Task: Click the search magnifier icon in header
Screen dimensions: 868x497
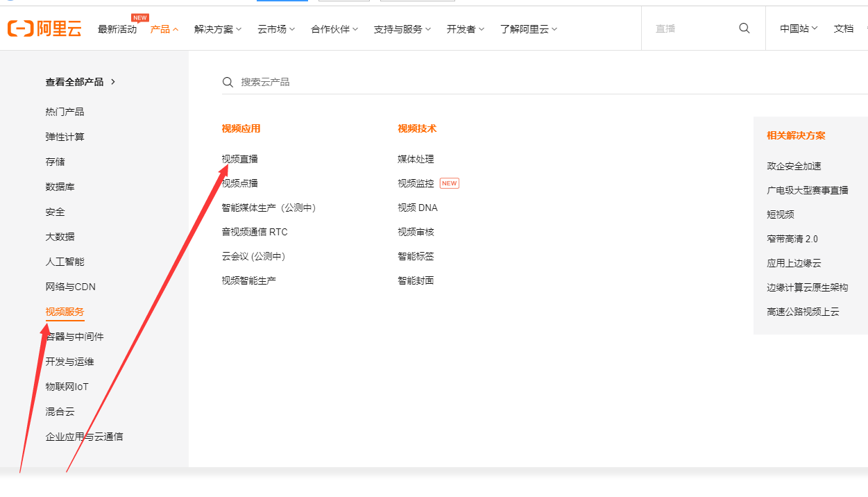Action: 744,28
